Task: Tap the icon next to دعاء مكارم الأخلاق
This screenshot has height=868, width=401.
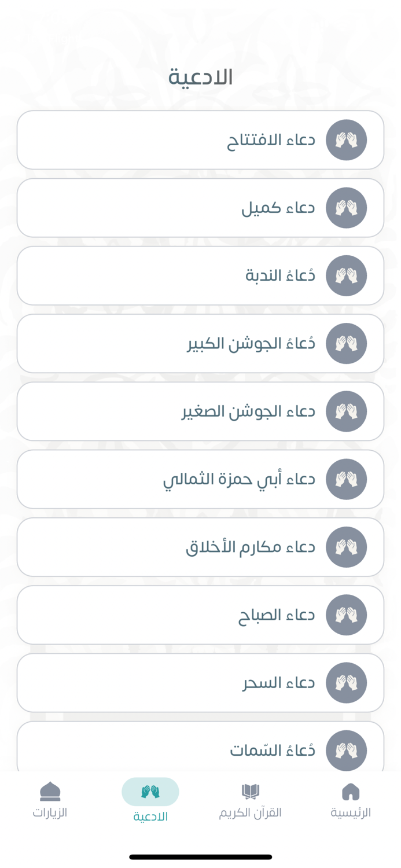Action: coord(347,546)
